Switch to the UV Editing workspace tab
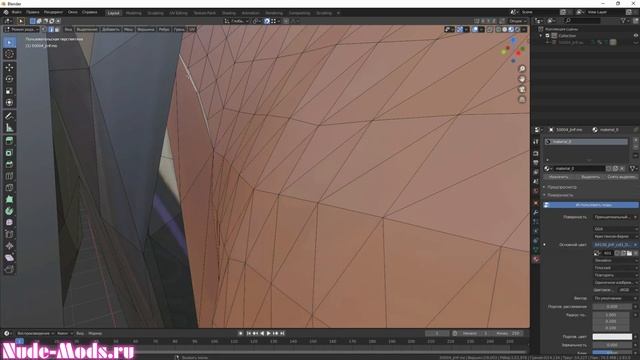This screenshot has height=360, width=640. pyautogui.click(x=178, y=13)
